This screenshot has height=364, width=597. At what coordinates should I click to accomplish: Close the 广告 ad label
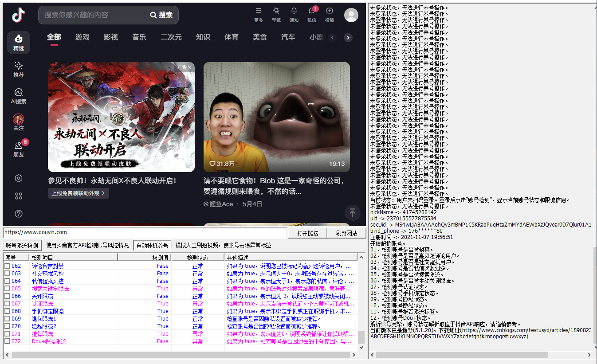coord(189,67)
